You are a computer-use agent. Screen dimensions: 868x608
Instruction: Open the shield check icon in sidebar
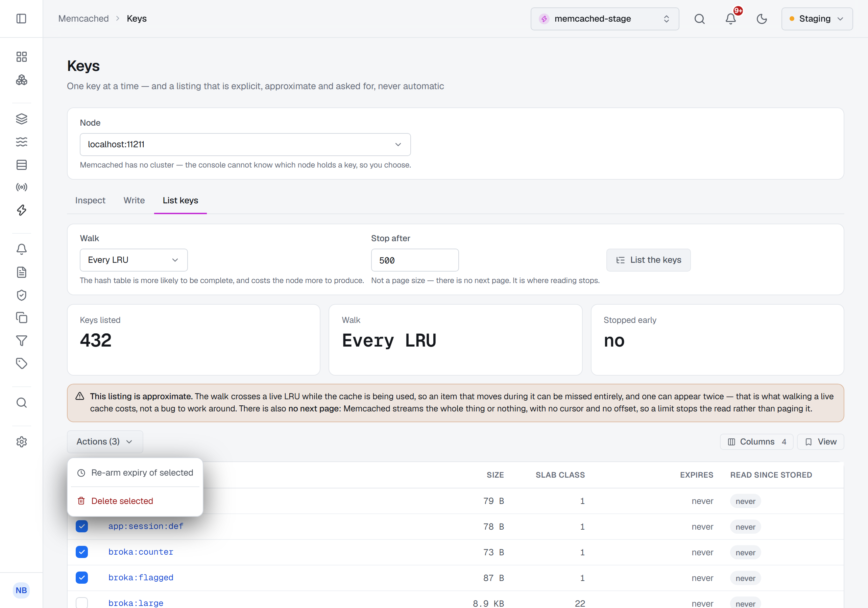point(22,295)
